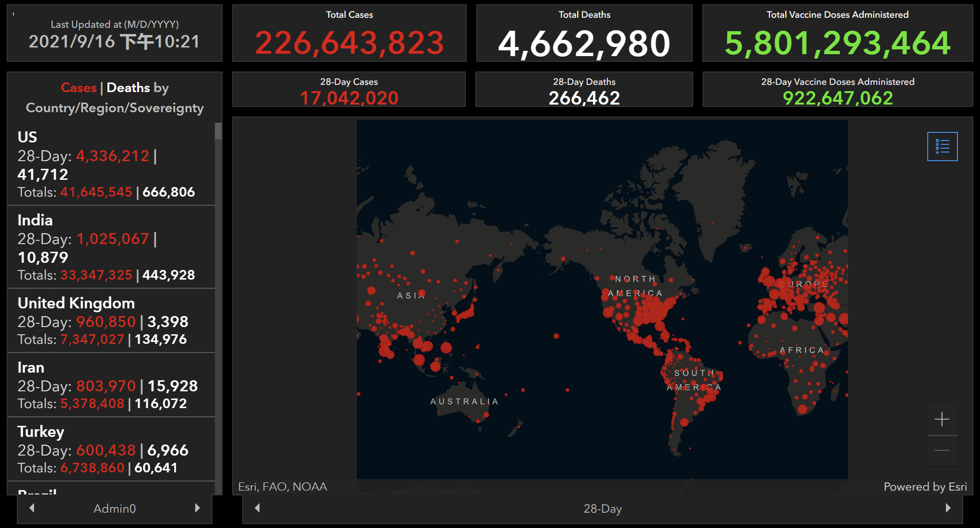Click left arrow of 28-Day selector
The image size is (980, 528).
[258, 508]
